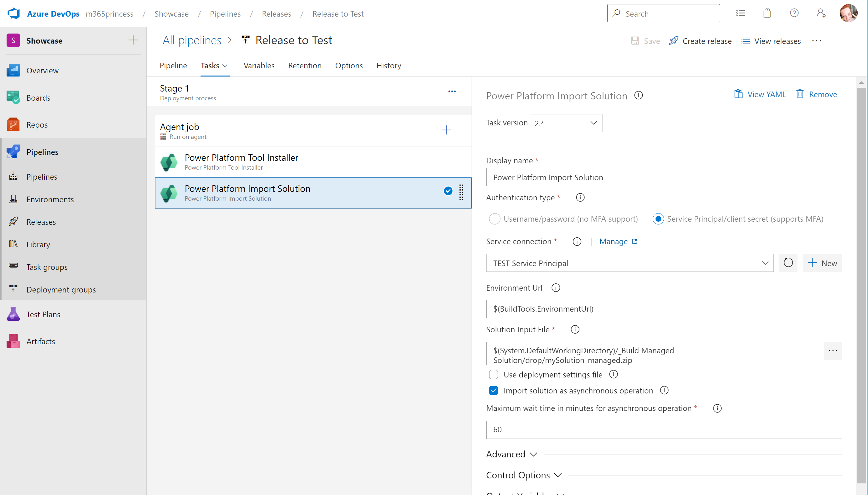Show info for Solution Input File
The height and width of the screenshot is (495, 868).
coord(575,329)
